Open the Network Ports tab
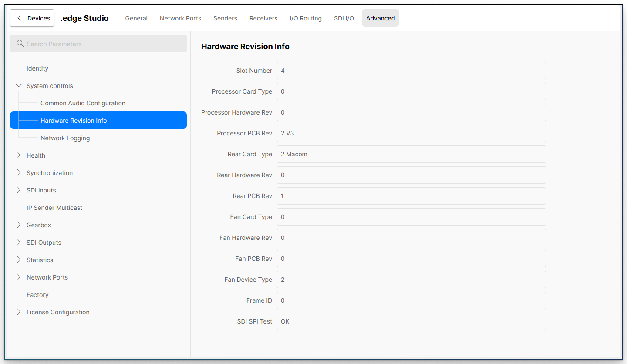This screenshot has width=627, height=364. 180,18
